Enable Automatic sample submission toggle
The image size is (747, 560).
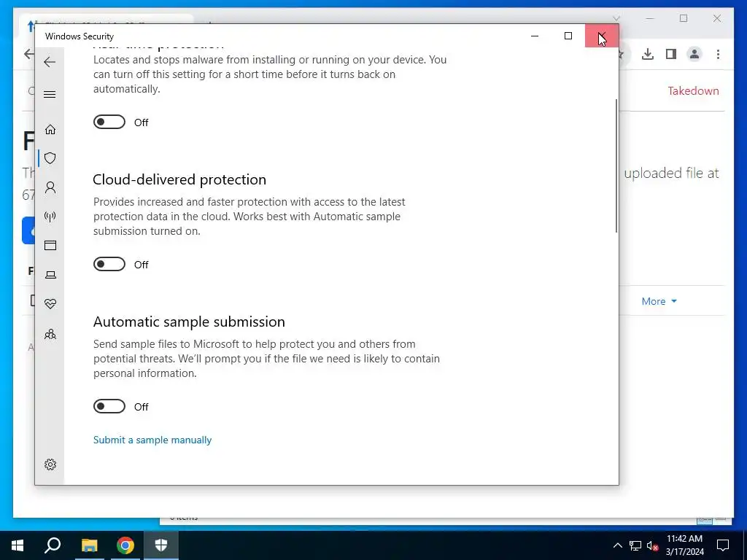[x=109, y=406]
